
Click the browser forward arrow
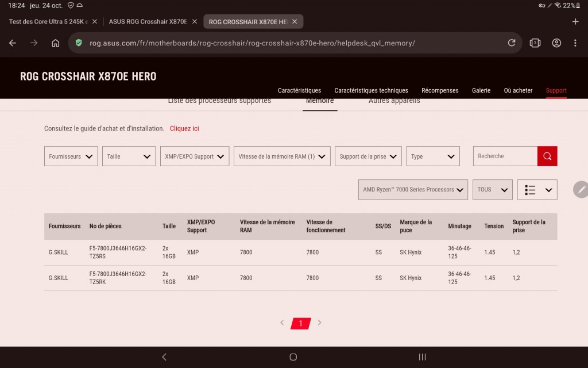[34, 43]
